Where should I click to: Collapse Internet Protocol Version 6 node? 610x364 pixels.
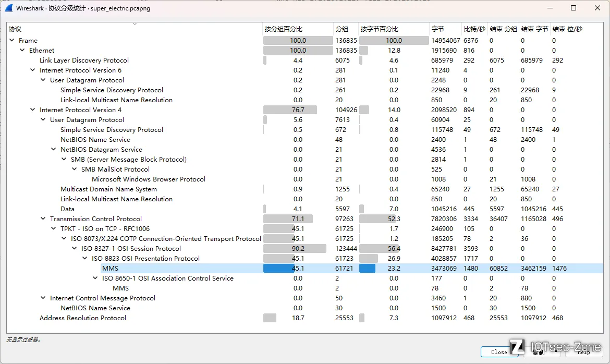click(x=33, y=70)
